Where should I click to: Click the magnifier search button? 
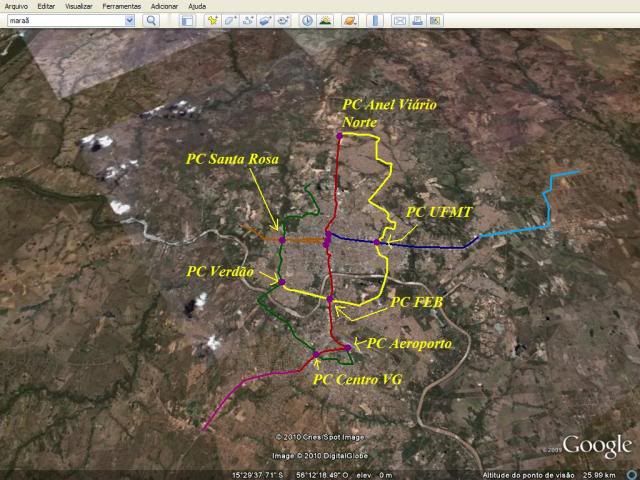[152, 20]
